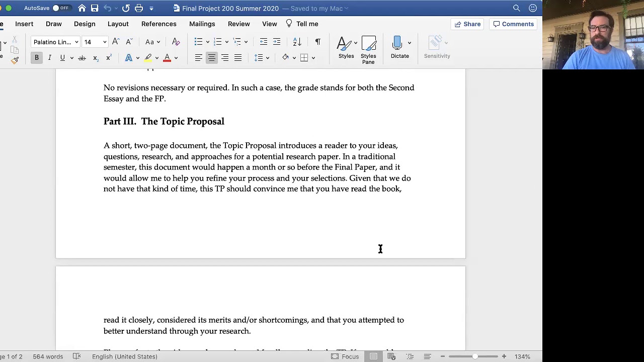Center align the text

212,58
